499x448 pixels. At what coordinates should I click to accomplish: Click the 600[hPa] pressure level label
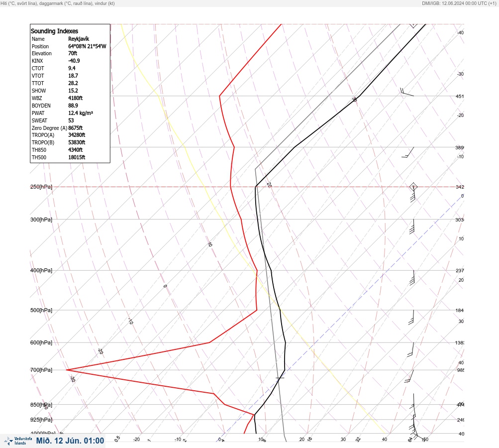[x=41, y=342]
